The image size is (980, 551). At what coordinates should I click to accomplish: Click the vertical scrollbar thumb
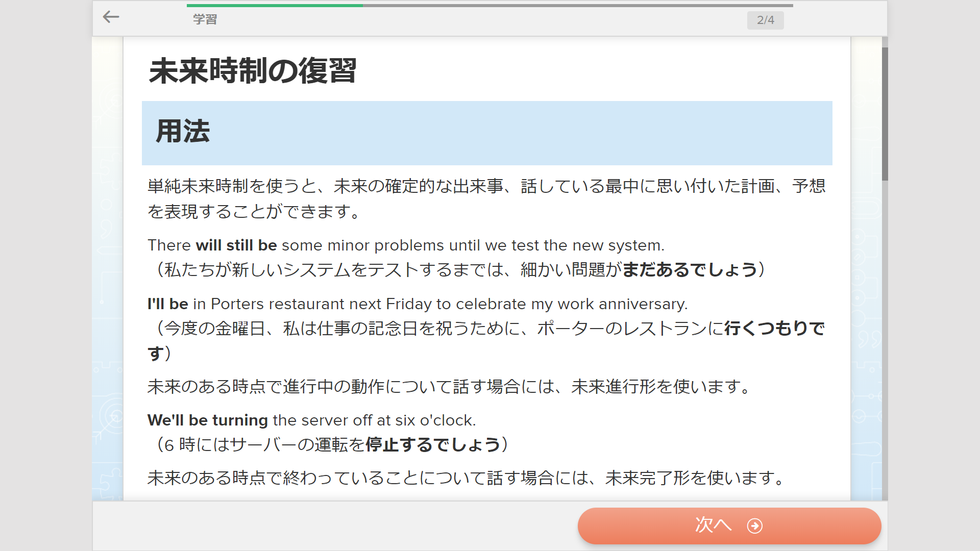(885, 113)
